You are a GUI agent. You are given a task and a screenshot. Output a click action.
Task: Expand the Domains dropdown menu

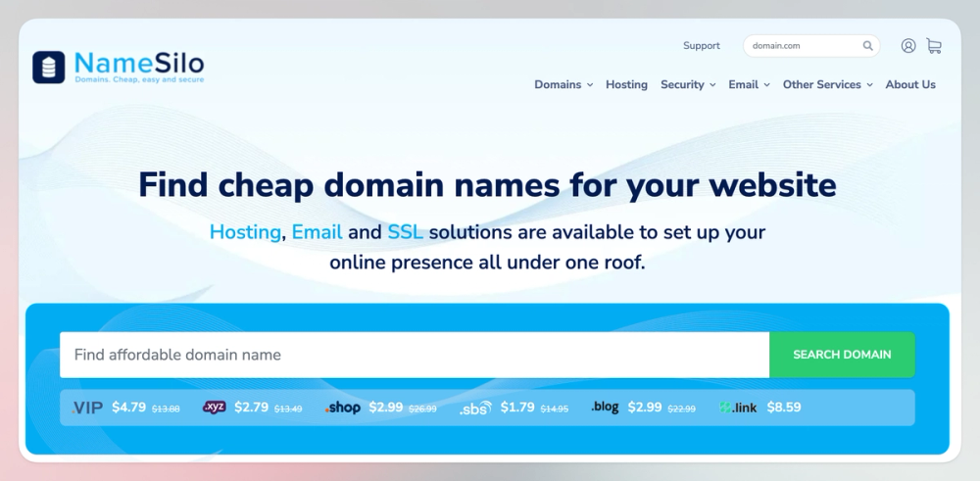click(563, 84)
